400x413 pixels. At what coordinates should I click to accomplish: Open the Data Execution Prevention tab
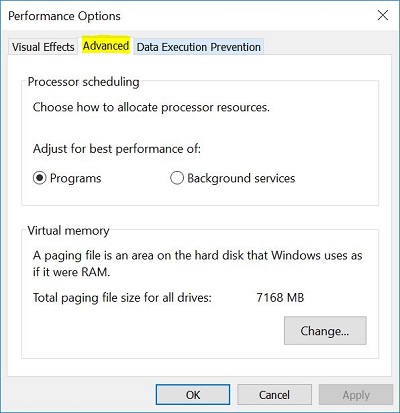click(199, 47)
